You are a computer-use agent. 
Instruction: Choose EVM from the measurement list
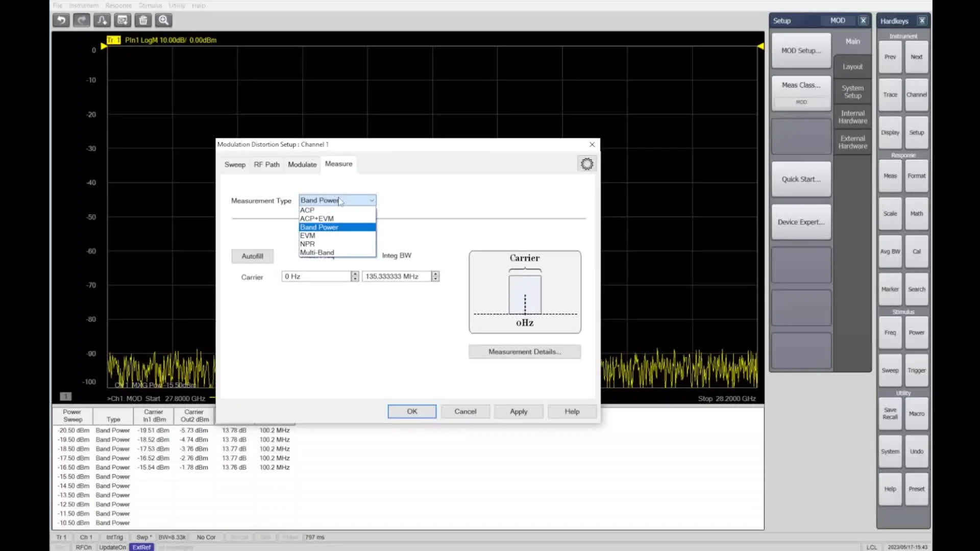(337, 236)
